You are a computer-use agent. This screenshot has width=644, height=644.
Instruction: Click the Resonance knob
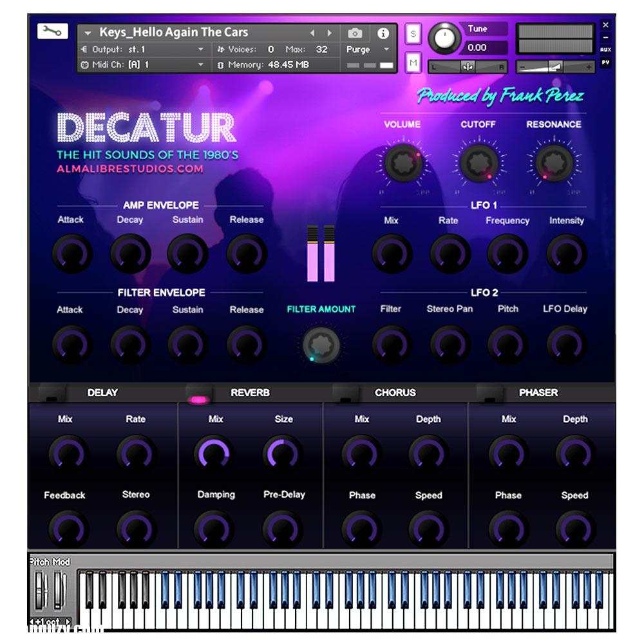(554, 163)
